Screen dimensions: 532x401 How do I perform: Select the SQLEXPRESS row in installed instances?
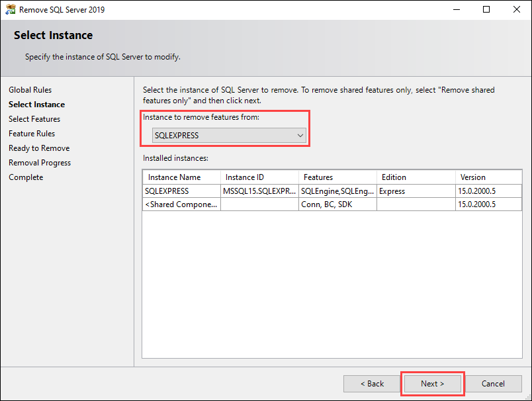tap(332, 191)
